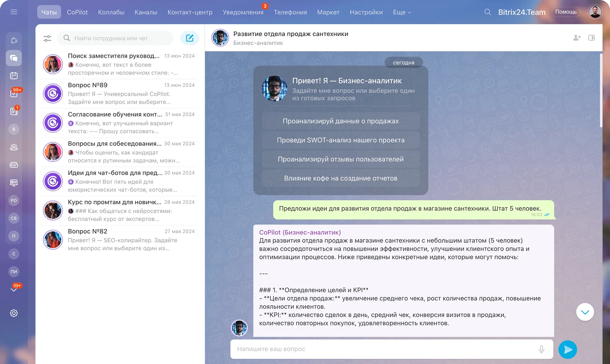
Task: Click the new chat compose icon
Action: click(x=189, y=38)
